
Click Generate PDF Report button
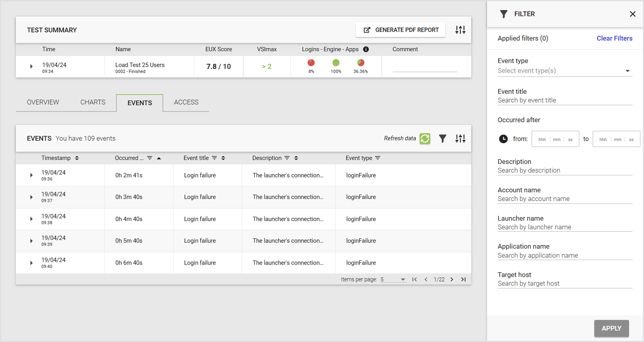401,30
